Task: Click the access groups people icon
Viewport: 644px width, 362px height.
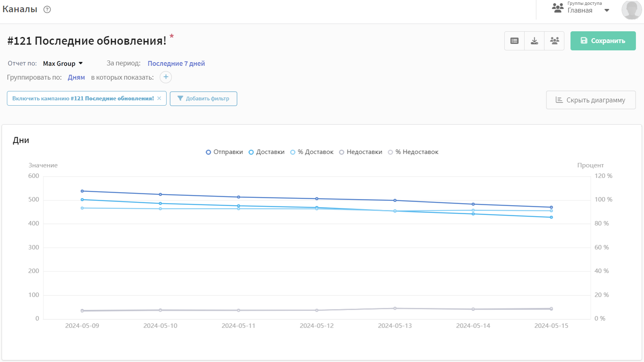Action: (x=557, y=8)
